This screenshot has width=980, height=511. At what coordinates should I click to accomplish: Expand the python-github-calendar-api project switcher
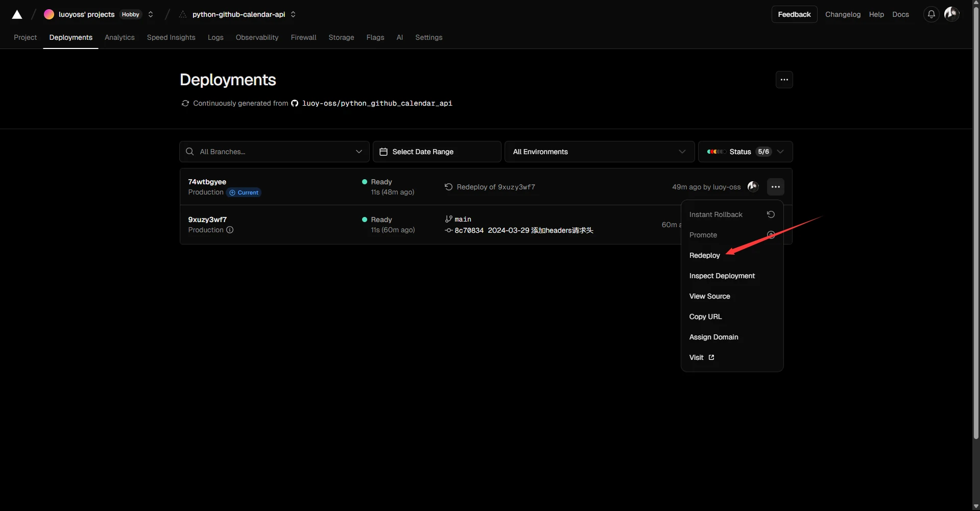[293, 14]
